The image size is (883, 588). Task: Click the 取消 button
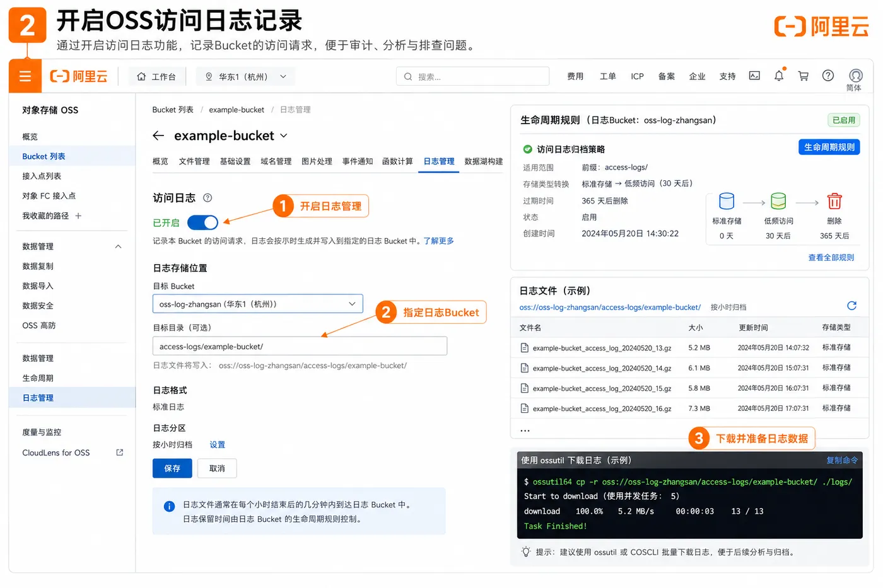pos(217,468)
